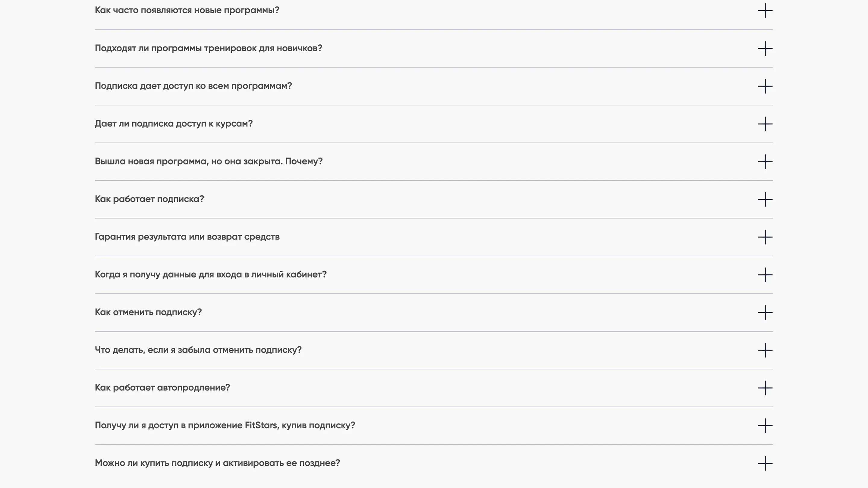The width and height of the screenshot is (868, 488).
Task: Click plus icon beside 'Когда я получу данные для входа'
Action: (765, 275)
